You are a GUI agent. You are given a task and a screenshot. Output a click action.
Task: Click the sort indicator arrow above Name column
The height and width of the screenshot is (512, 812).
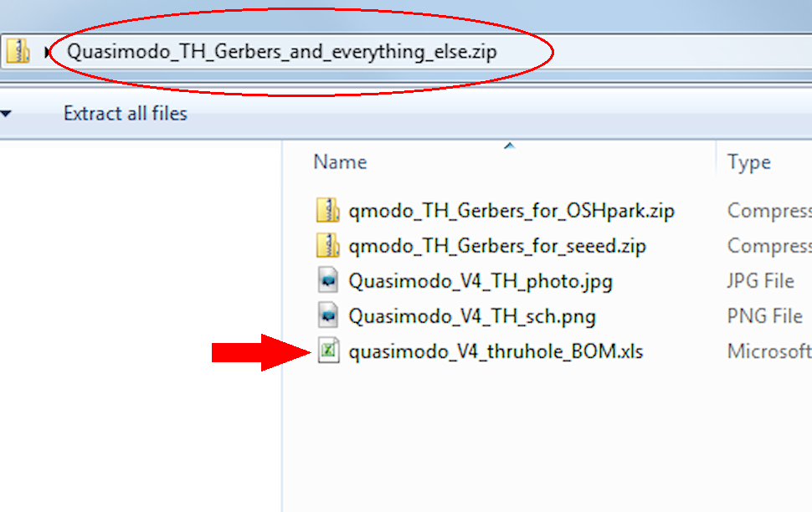(x=510, y=146)
